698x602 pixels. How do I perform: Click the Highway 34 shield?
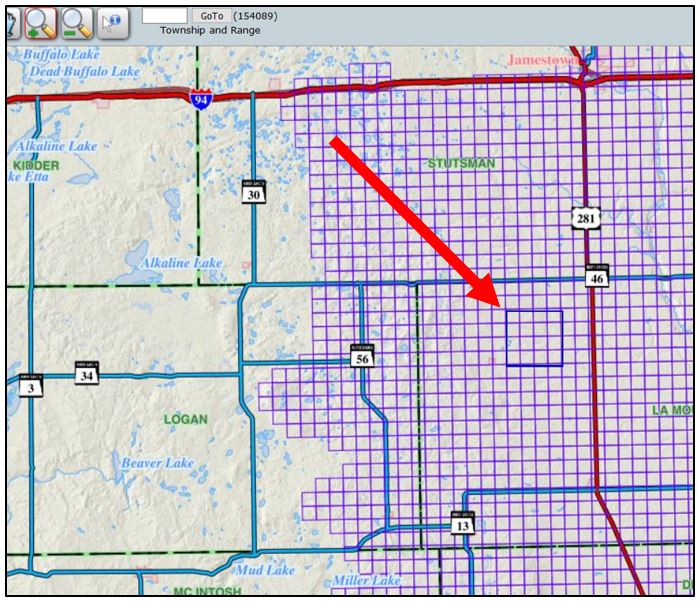(88, 372)
